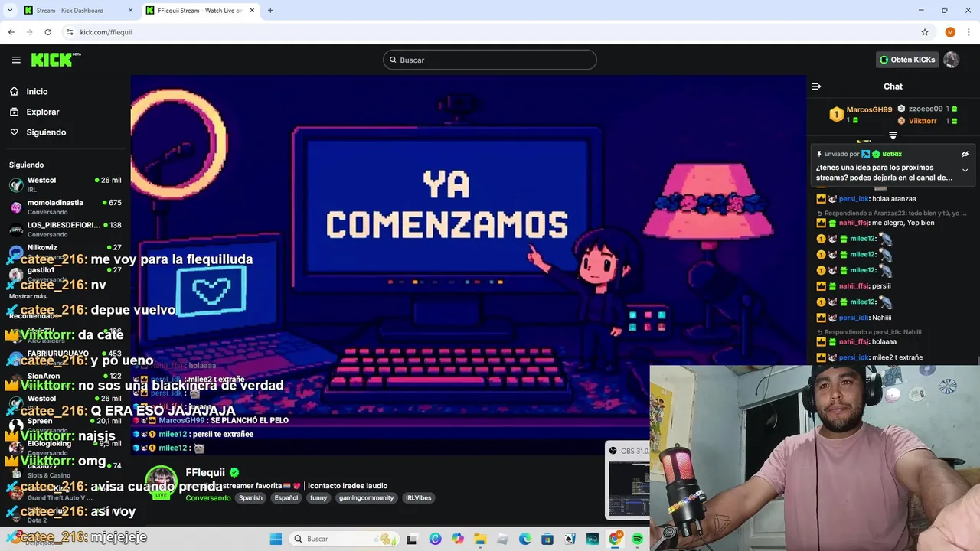
Task: Open Microsoft Store from taskbar
Action: point(547,539)
